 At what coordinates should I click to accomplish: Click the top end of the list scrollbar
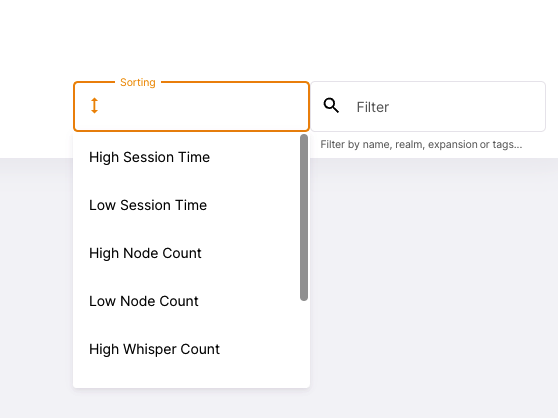coord(304,138)
